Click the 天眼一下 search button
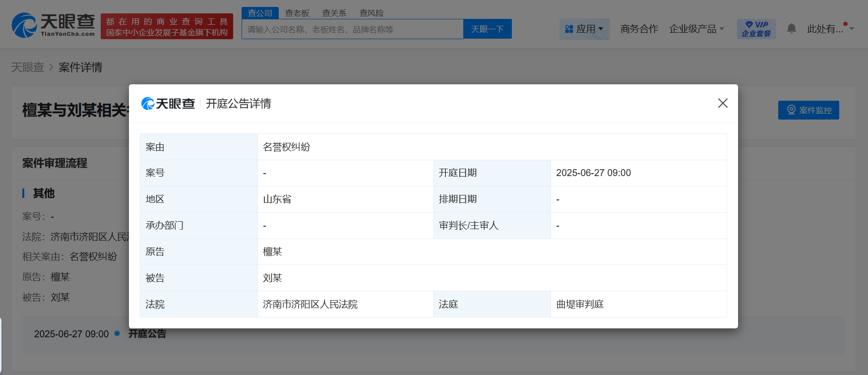 (488, 29)
